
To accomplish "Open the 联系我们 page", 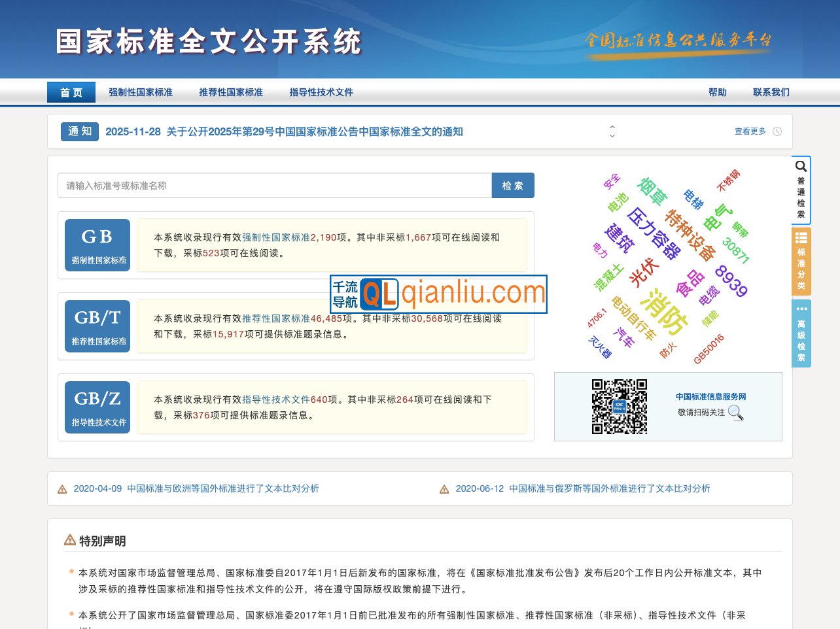I will [x=771, y=92].
